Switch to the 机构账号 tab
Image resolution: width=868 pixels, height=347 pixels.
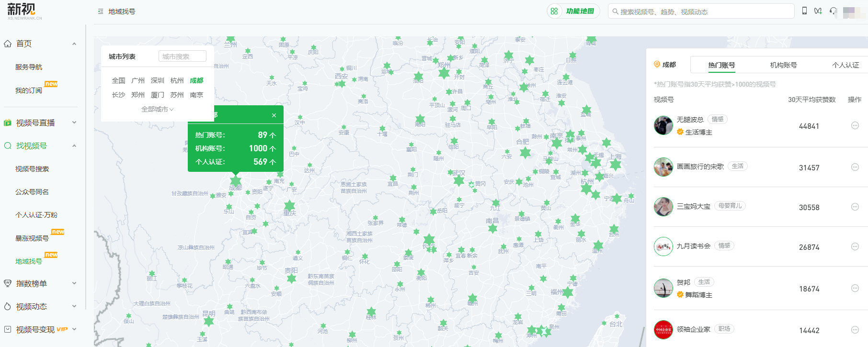point(784,65)
